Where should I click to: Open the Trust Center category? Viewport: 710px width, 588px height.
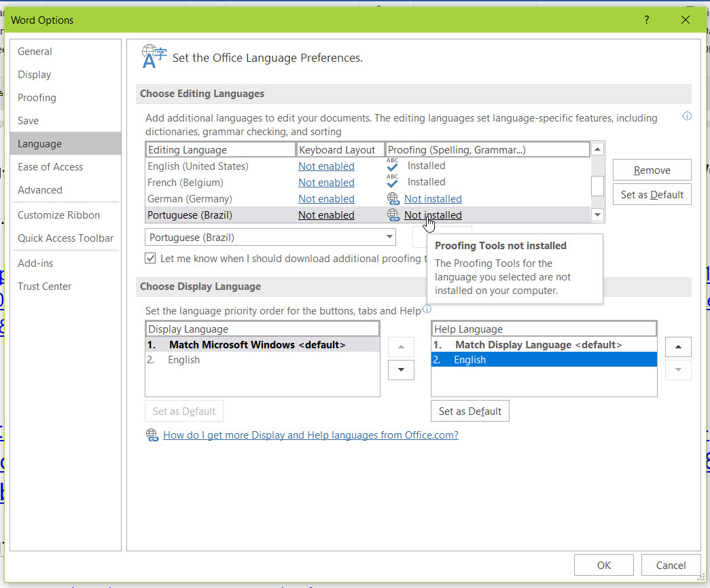coord(66,286)
